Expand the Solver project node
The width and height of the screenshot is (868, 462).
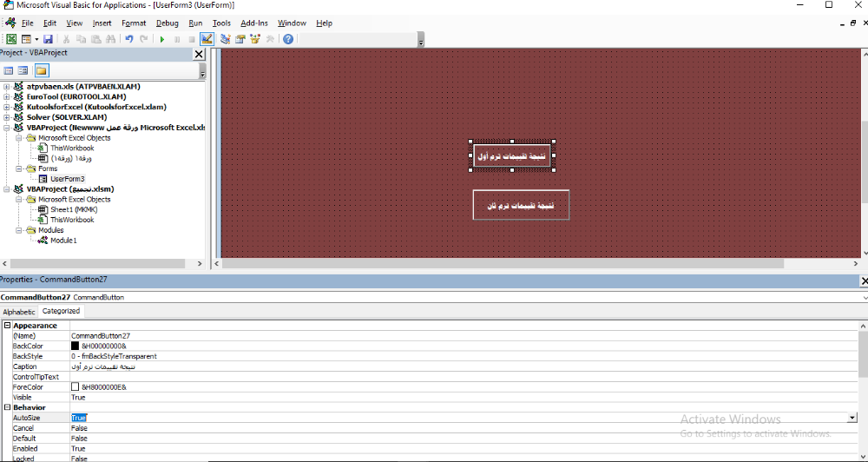tap(7, 117)
